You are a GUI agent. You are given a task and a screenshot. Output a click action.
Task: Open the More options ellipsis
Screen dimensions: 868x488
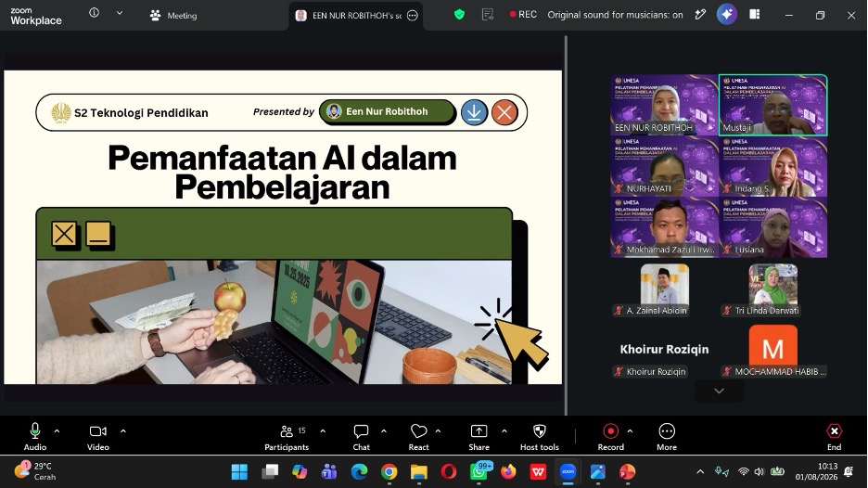click(667, 431)
